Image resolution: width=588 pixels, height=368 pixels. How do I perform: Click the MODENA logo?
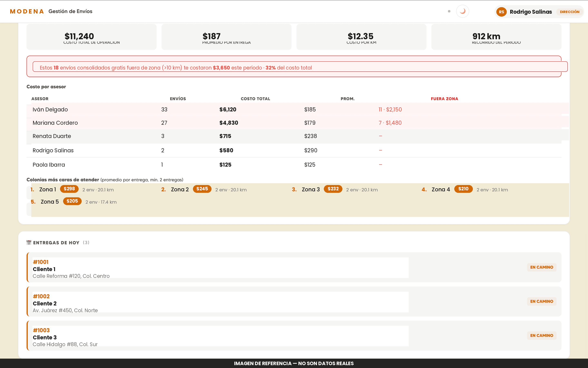point(27,11)
